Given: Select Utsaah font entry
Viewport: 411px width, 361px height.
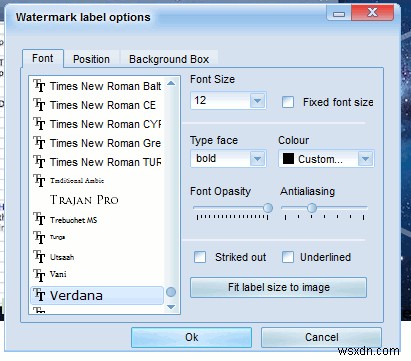Looking at the screenshot, I should (x=97, y=257).
